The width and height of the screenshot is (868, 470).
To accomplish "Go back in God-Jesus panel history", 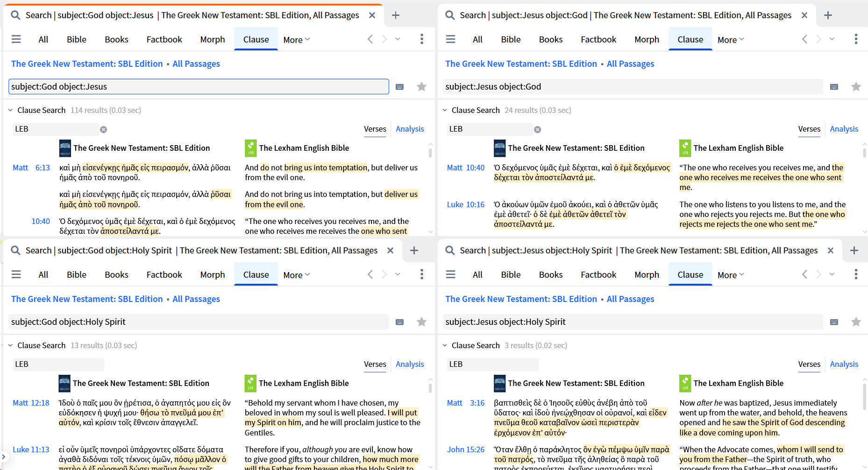I will point(370,39).
